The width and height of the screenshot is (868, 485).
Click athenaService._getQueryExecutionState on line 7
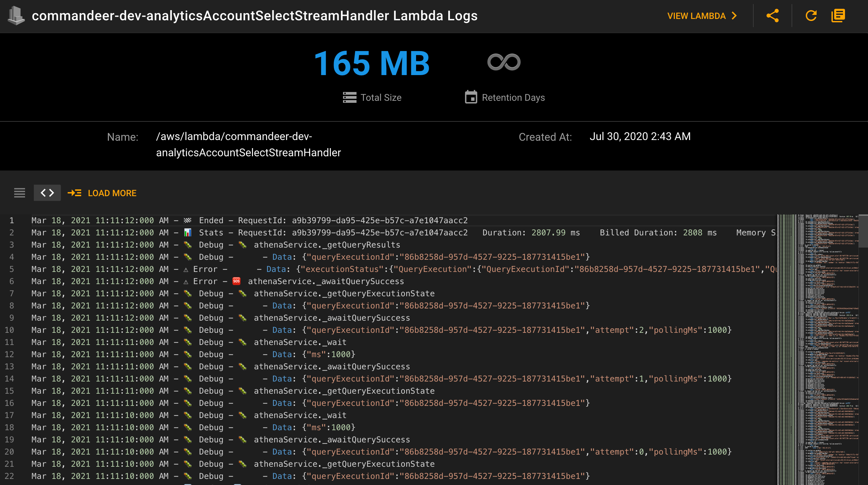[344, 294]
